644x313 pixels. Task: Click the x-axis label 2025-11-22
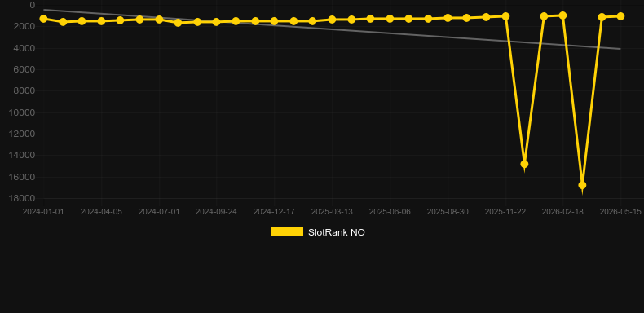pos(505,212)
